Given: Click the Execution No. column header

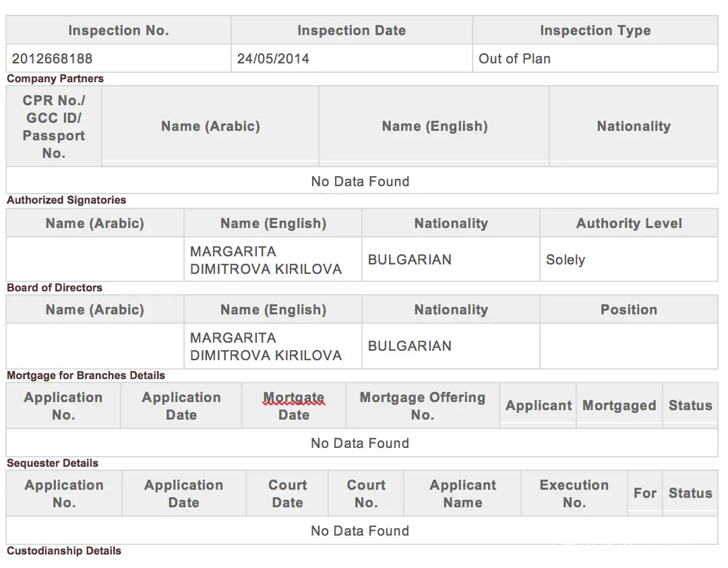Looking at the screenshot, I should pos(574,494).
